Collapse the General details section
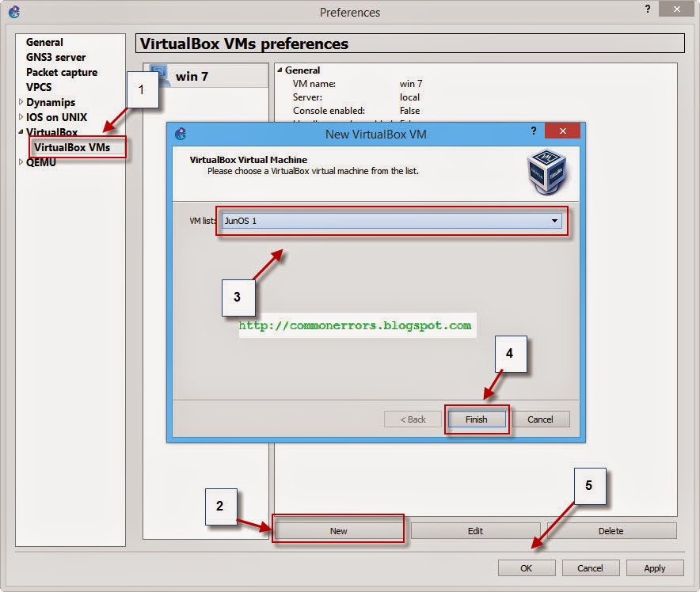The width and height of the screenshot is (700, 592). click(280, 70)
